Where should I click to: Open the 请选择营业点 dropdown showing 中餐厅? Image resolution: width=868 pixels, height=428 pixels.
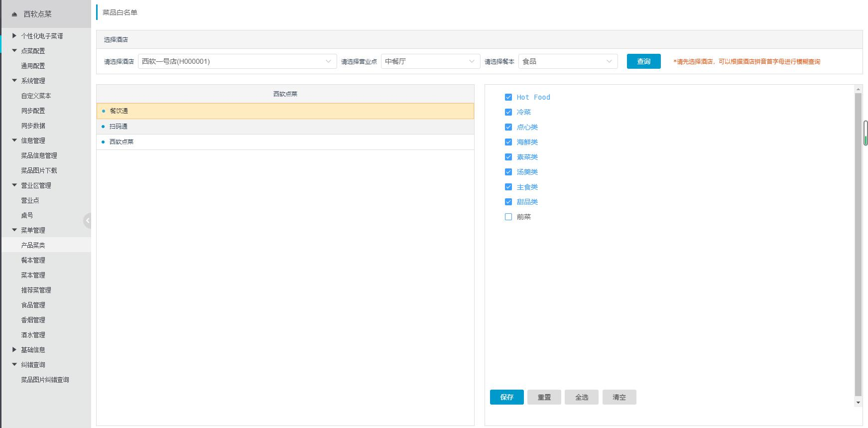pyautogui.click(x=430, y=61)
